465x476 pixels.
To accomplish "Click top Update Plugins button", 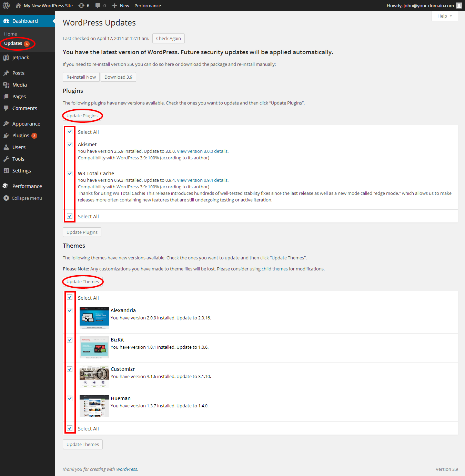I will click(82, 116).
